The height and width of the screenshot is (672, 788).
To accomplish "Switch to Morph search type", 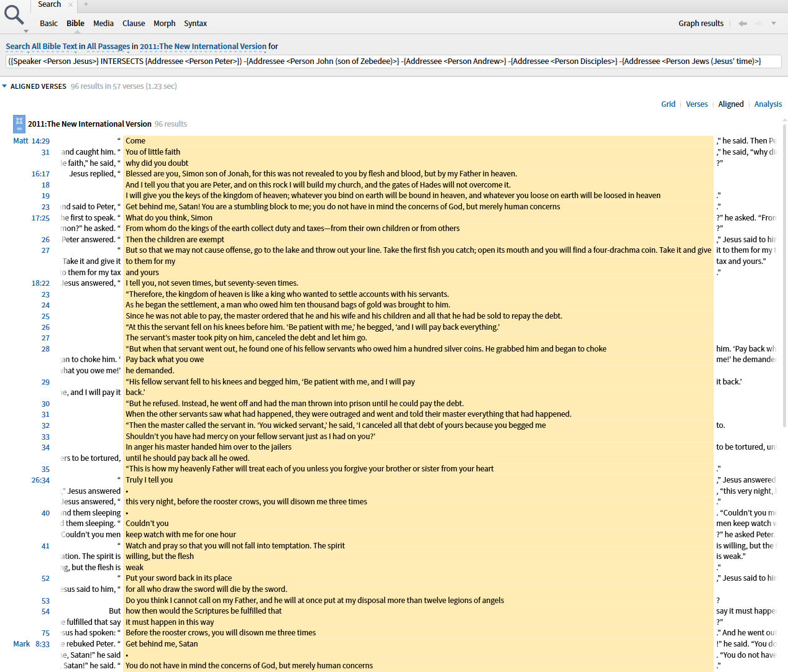I will tap(165, 23).
